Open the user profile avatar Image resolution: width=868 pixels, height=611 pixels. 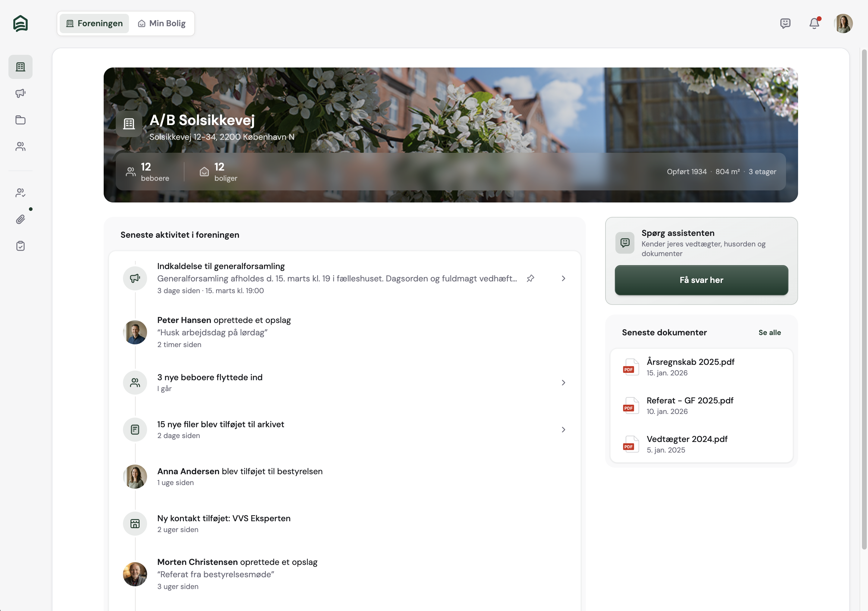point(843,23)
